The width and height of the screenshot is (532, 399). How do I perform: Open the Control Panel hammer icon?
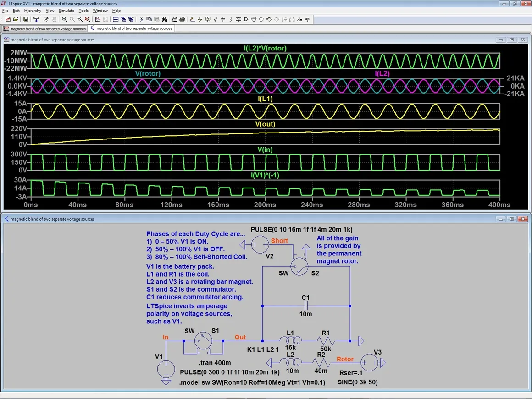click(36, 19)
